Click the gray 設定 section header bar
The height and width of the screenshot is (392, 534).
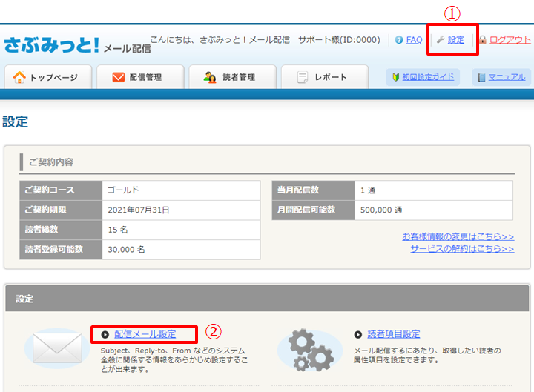[267, 299]
